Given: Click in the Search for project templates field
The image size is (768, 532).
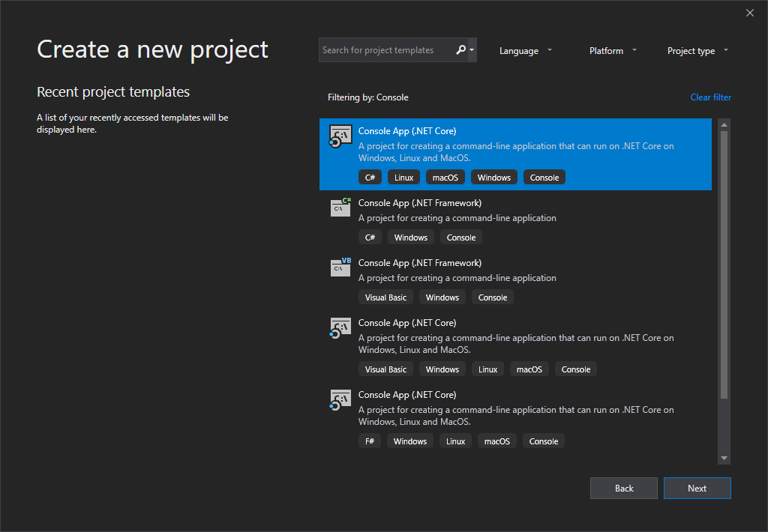Looking at the screenshot, I should (385, 50).
